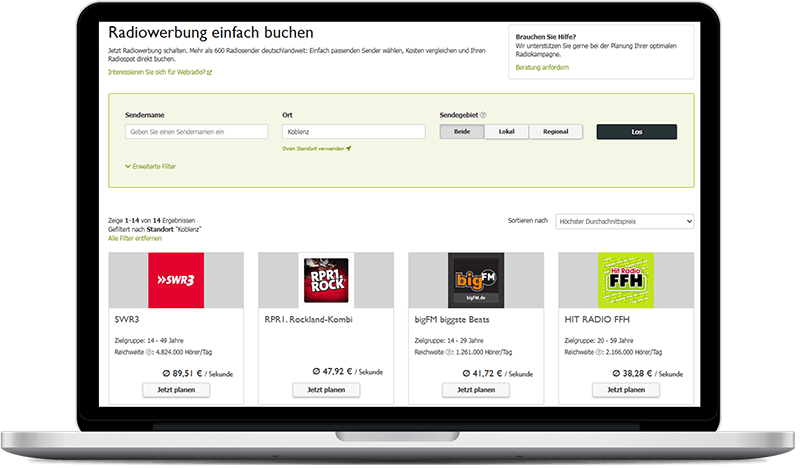Select the bigFM station logo
800x468 pixels.
(476, 280)
